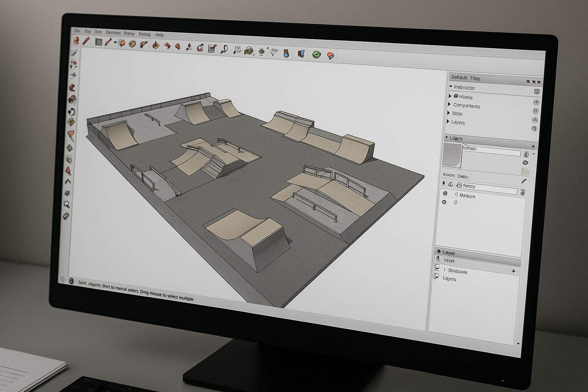
Task: Click the gray square shape tool
Action: pyautogui.click(x=98, y=42)
